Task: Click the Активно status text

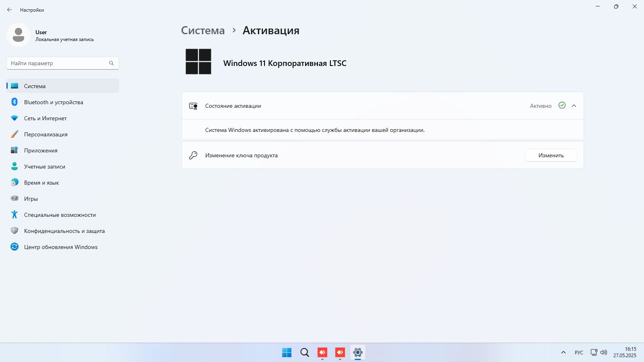Action: tap(541, 106)
